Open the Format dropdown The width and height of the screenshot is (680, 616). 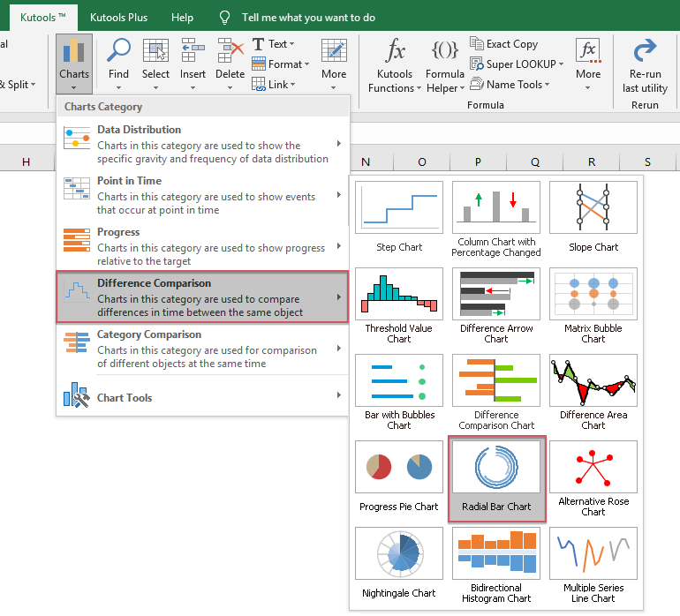(x=281, y=64)
